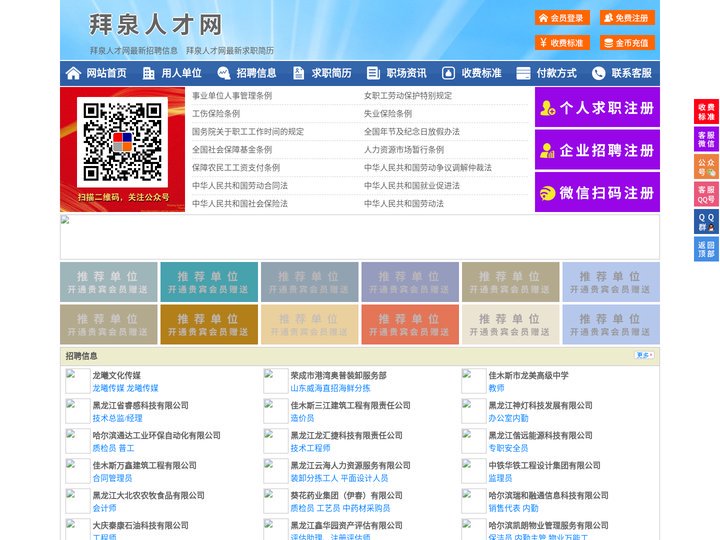This screenshot has height=540, width=720.
Task: Click the home icon beside 网站首页
Action: tap(73, 73)
